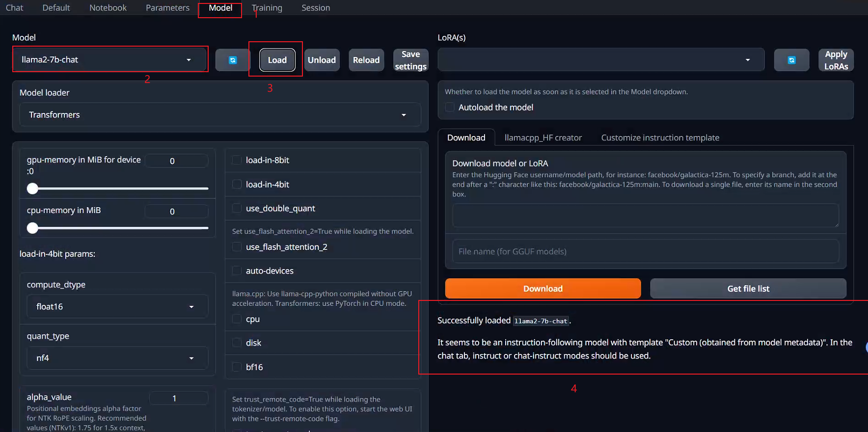Open quant_type dropdown set to nf4
This screenshot has width=868, height=432.
click(x=118, y=358)
